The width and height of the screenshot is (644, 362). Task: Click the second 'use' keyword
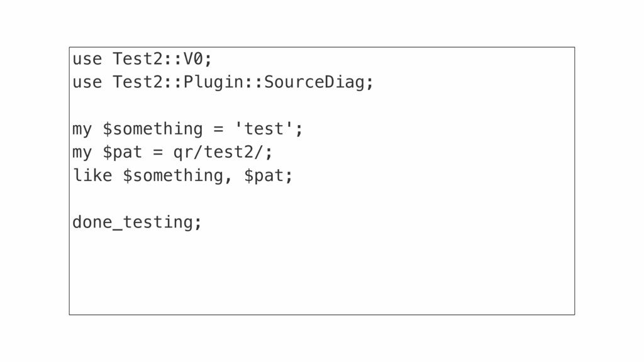click(x=87, y=82)
